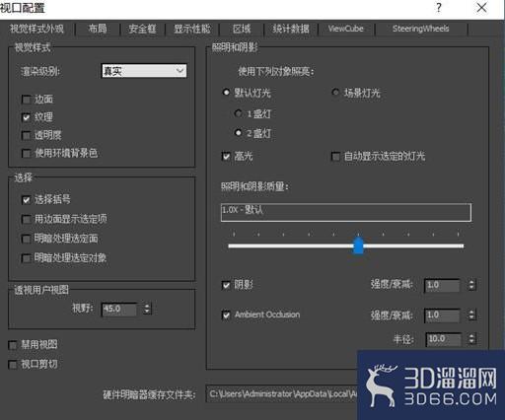Click the help question mark button
This screenshot has height=420, width=505.
click(x=439, y=7)
